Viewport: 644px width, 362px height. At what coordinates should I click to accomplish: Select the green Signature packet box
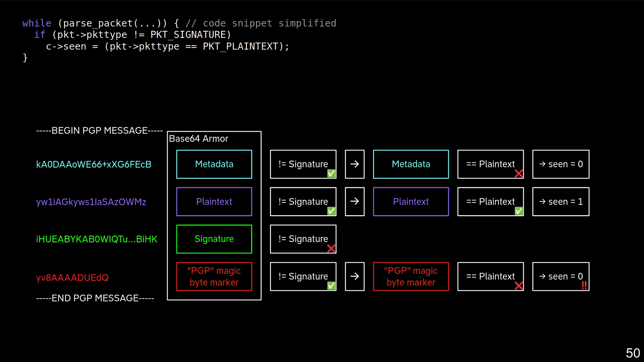tap(214, 239)
